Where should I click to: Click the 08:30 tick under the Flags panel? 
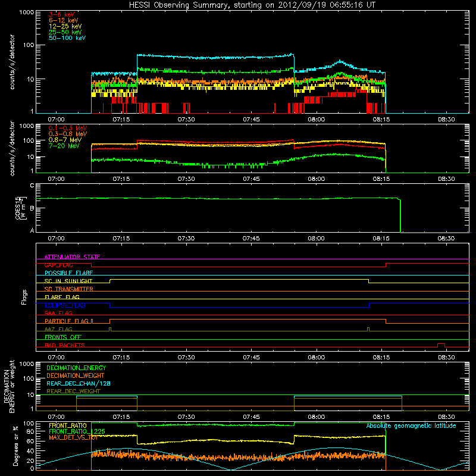point(446,358)
